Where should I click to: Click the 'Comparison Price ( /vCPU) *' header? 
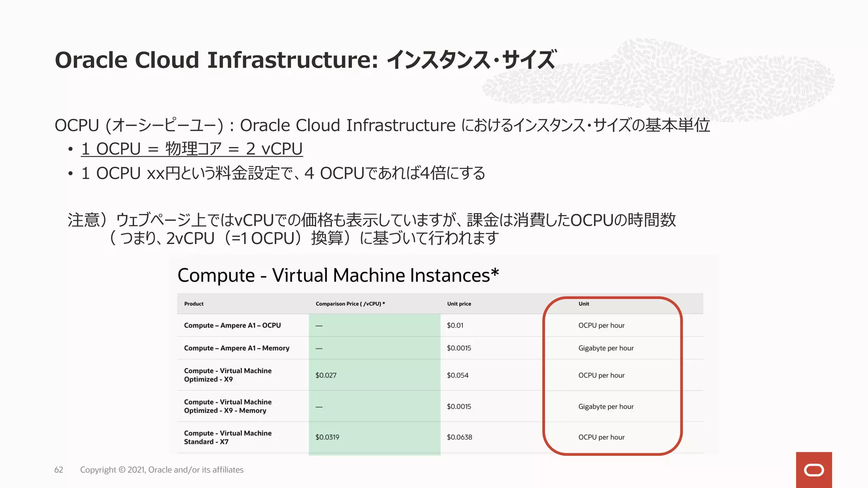pos(350,304)
